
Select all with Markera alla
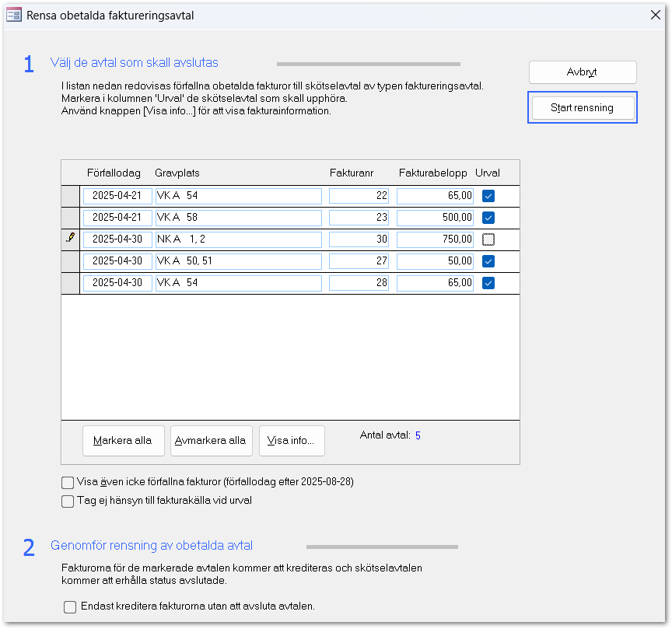tap(122, 441)
